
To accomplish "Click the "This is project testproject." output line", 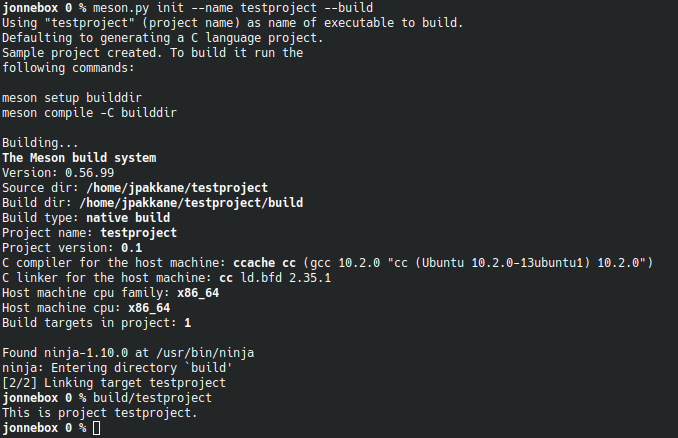I will tap(100, 413).
